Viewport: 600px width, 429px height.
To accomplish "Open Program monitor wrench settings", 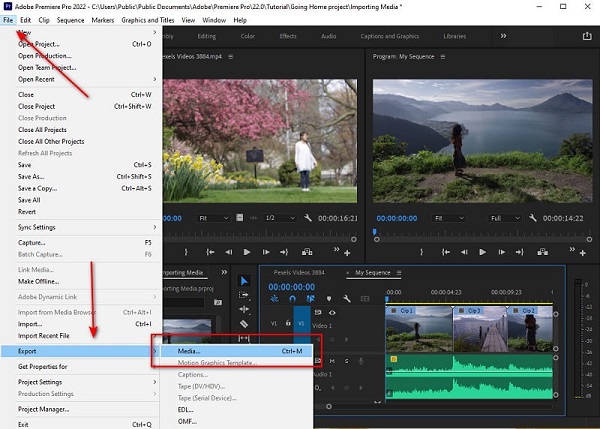I will click(x=533, y=218).
